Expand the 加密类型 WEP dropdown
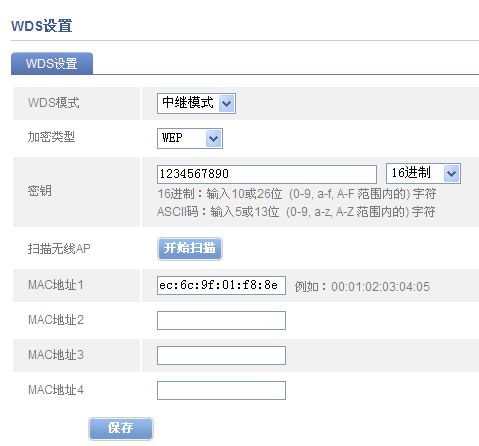Image resolution: width=479 pixels, height=446 pixels. click(x=190, y=138)
